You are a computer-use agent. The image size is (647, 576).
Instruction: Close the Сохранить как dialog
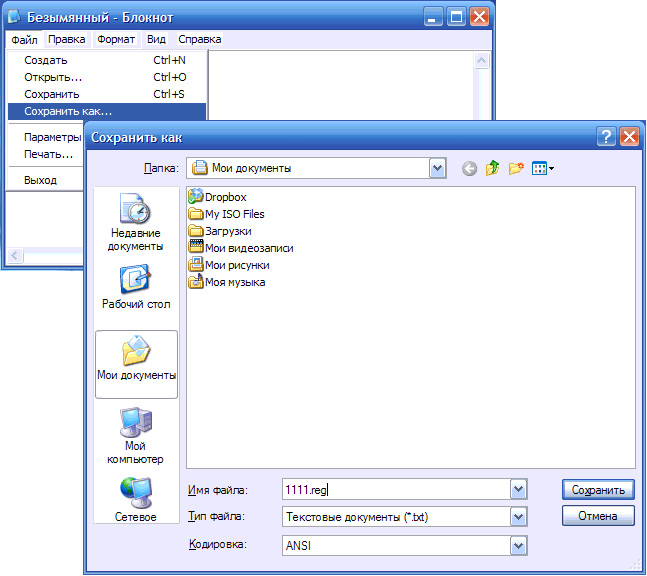click(x=629, y=136)
